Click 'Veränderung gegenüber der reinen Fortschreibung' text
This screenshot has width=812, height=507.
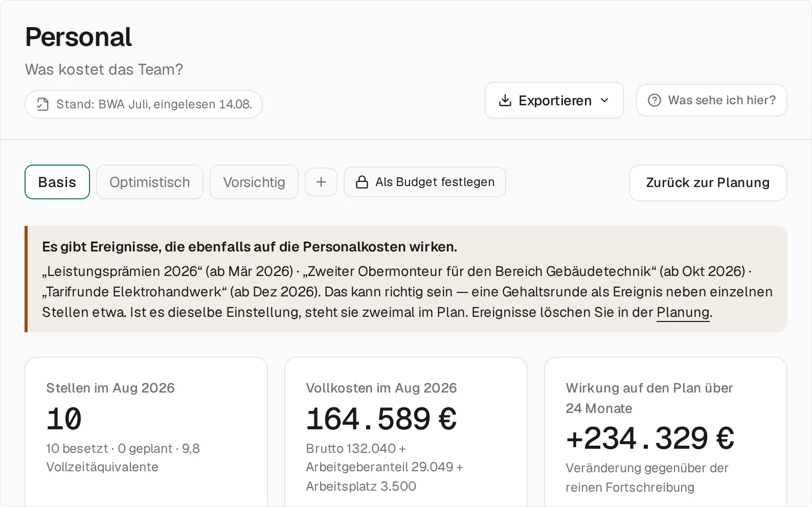[647, 478]
